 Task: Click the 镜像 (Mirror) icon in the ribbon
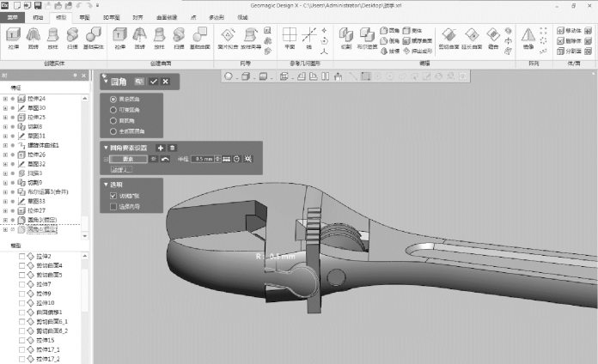[x=527, y=36]
